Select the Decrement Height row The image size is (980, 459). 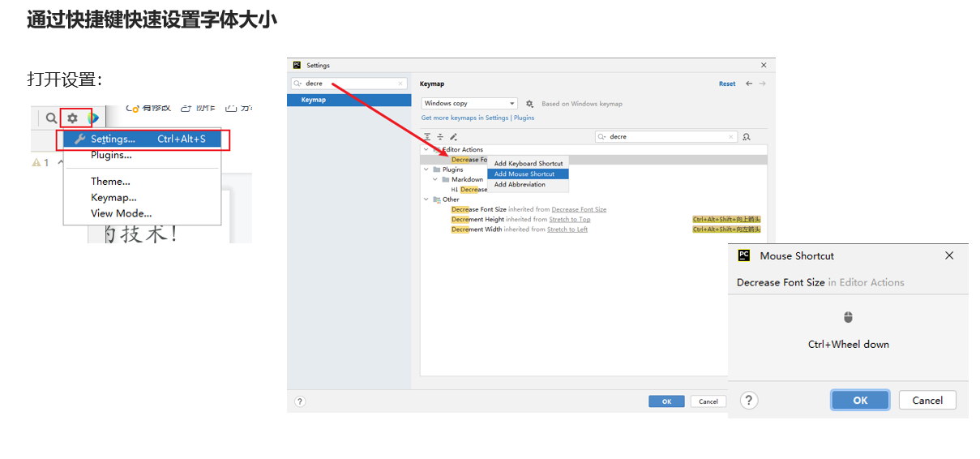[x=593, y=219]
